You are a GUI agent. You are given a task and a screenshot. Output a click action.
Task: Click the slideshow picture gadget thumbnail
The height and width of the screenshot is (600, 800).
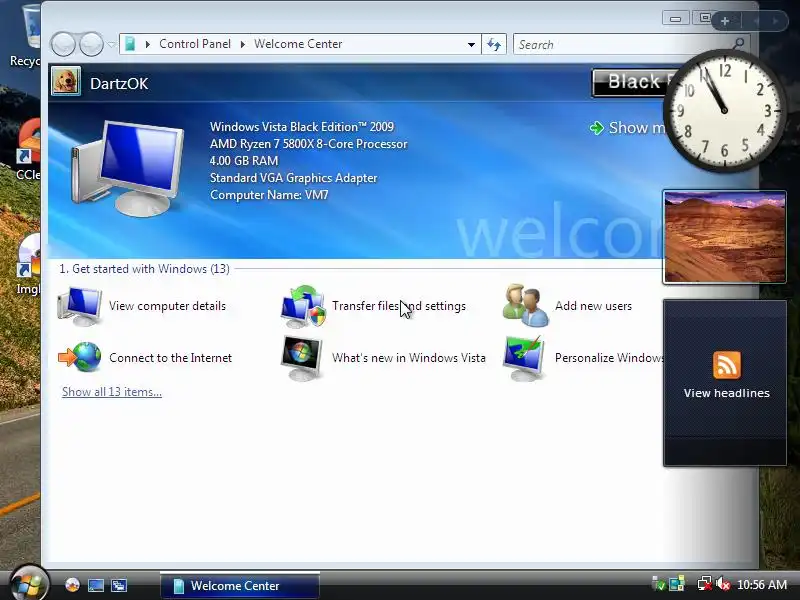[724, 237]
